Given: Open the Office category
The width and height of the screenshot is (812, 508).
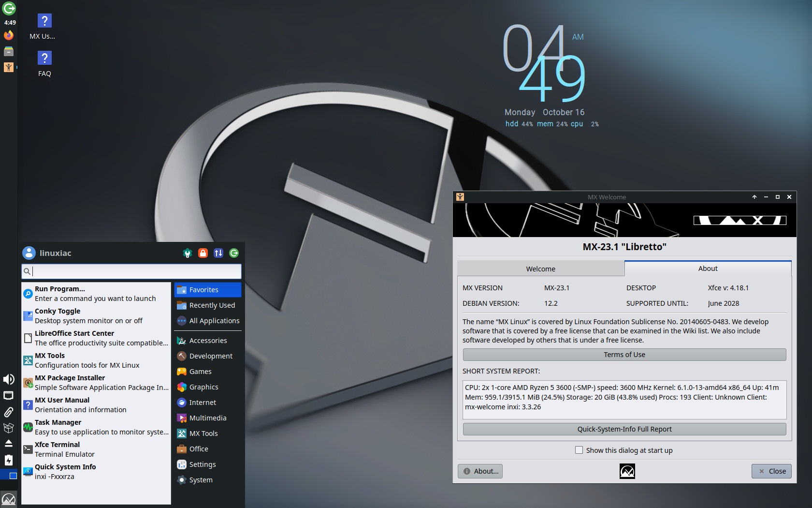Looking at the screenshot, I should (x=208, y=449).
